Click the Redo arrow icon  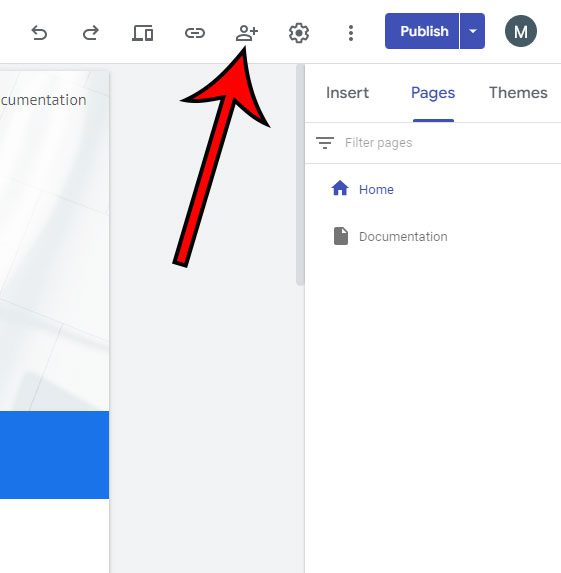[91, 33]
